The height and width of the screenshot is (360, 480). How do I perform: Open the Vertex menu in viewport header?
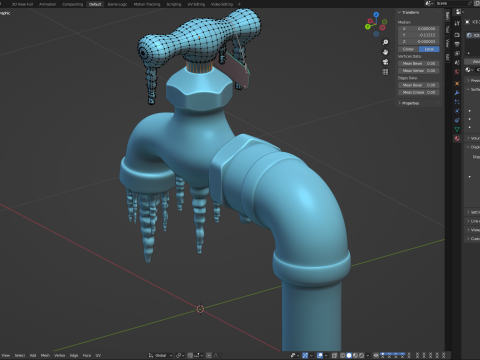60,355
